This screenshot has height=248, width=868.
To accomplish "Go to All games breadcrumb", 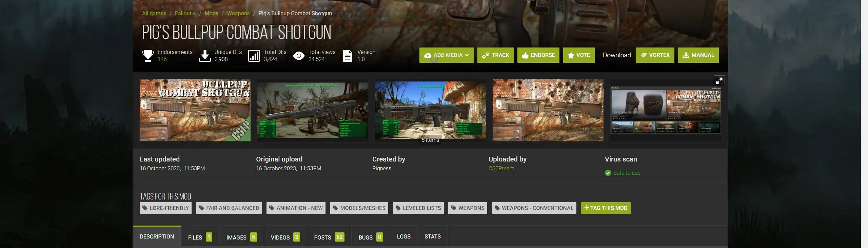I will pyautogui.click(x=154, y=14).
